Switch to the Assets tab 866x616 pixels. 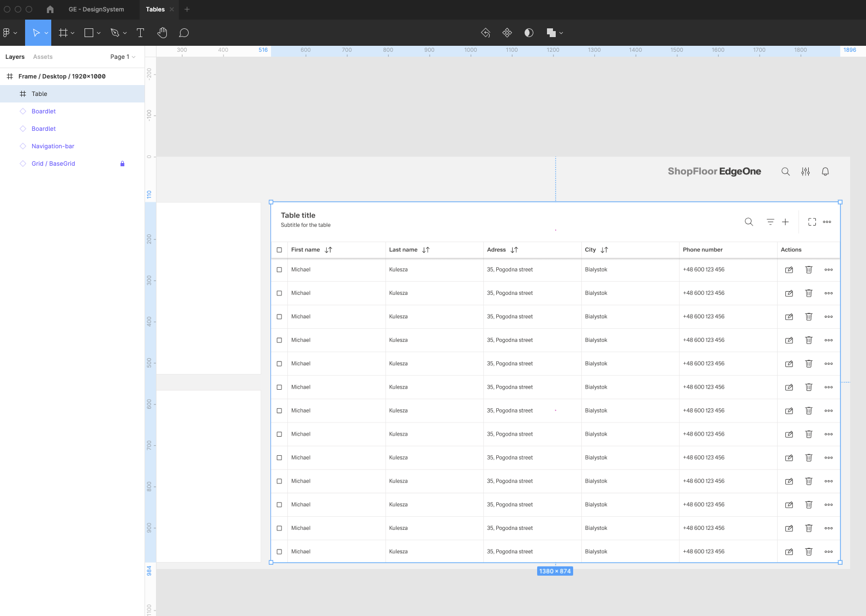pyautogui.click(x=43, y=57)
